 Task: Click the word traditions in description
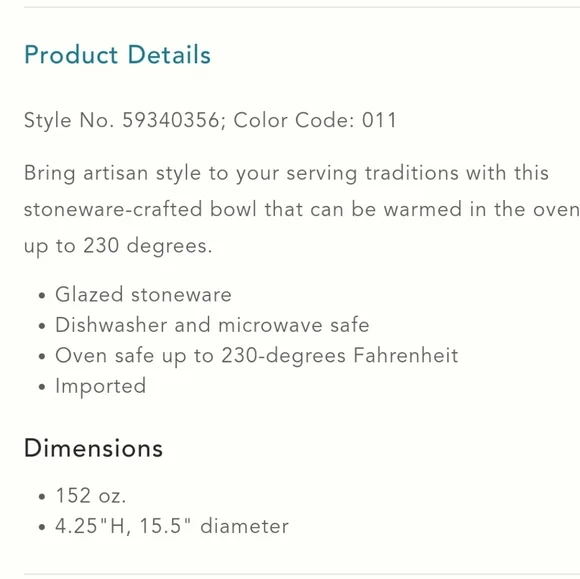(x=411, y=173)
